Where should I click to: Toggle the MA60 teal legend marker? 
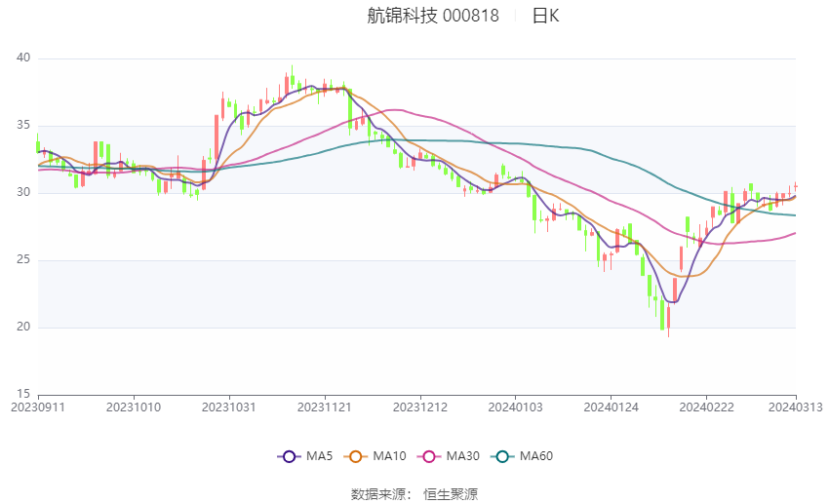[502, 456]
